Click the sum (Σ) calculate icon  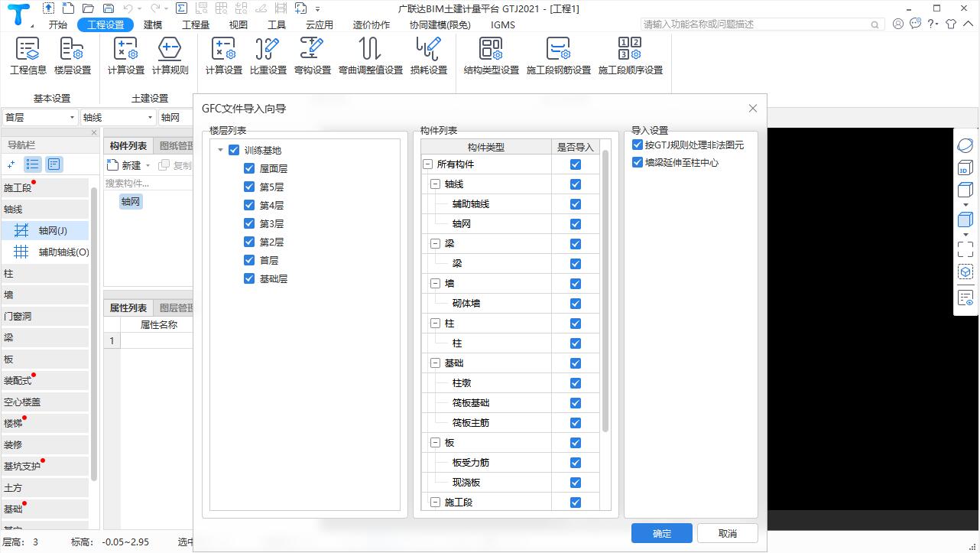tap(181, 8)
